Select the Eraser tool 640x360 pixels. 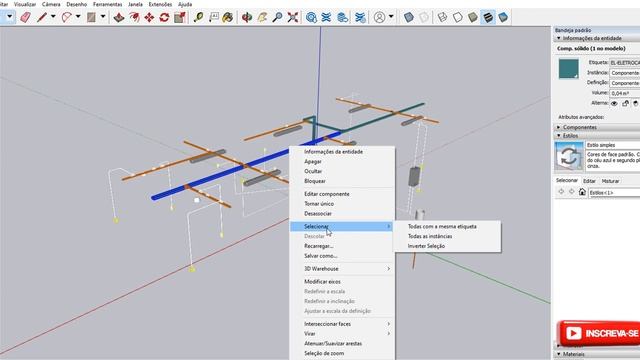pos(25,17)
